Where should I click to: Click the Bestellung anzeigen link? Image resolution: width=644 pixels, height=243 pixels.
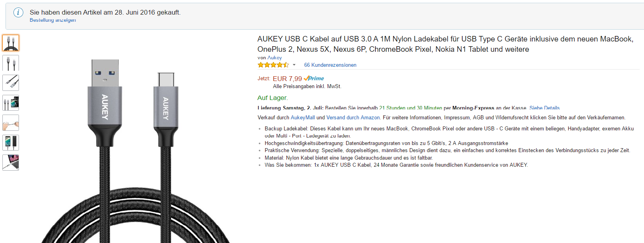(x=53, y=20)
